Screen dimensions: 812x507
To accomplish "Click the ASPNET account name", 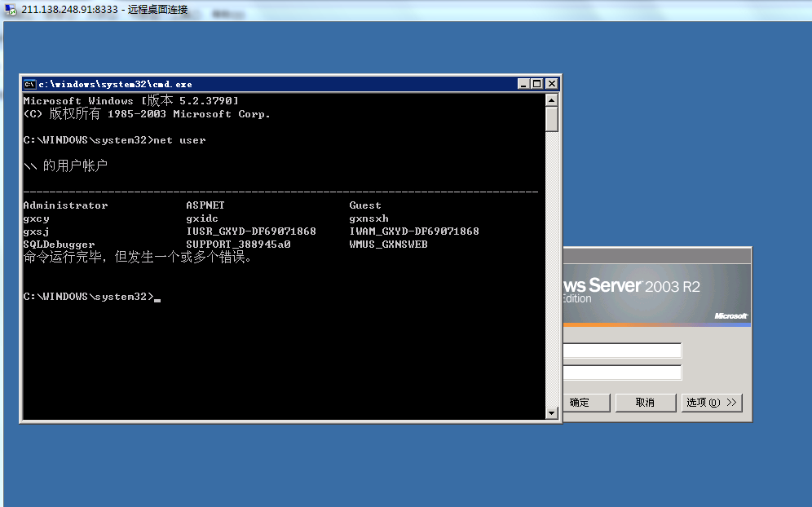I will pos(205,205).
